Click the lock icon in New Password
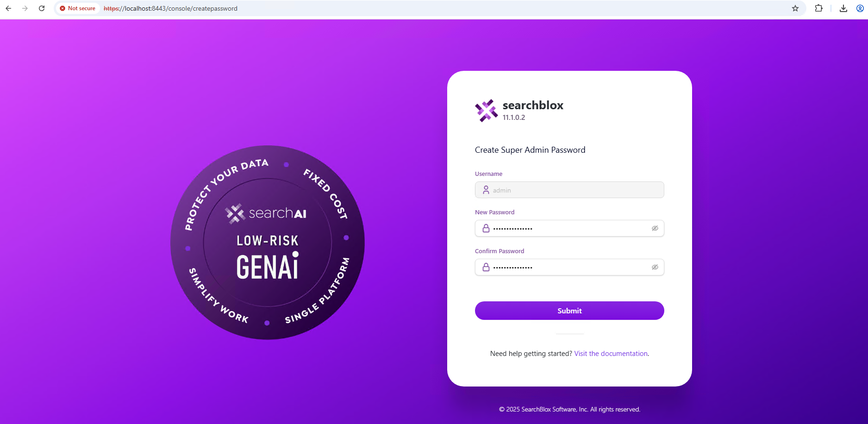This screenshot has width=868, height=424. pyautogui.click(x=486, y=228)
